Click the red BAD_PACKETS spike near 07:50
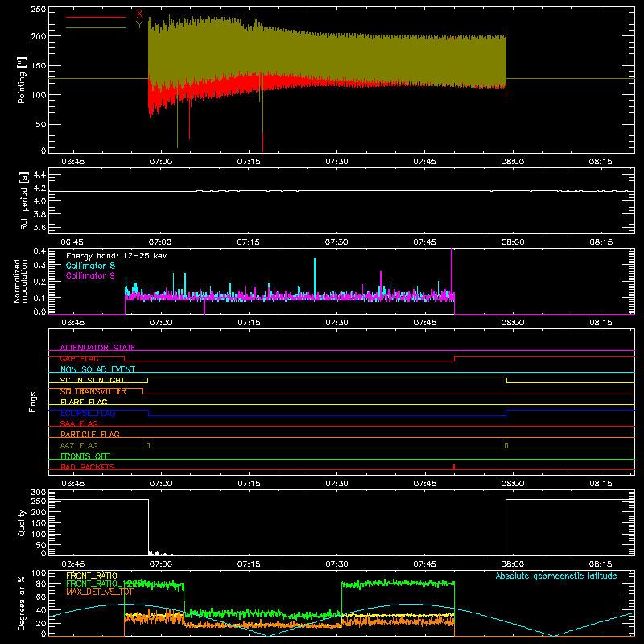This screenshot has width=644, height=644. (454, 467)
